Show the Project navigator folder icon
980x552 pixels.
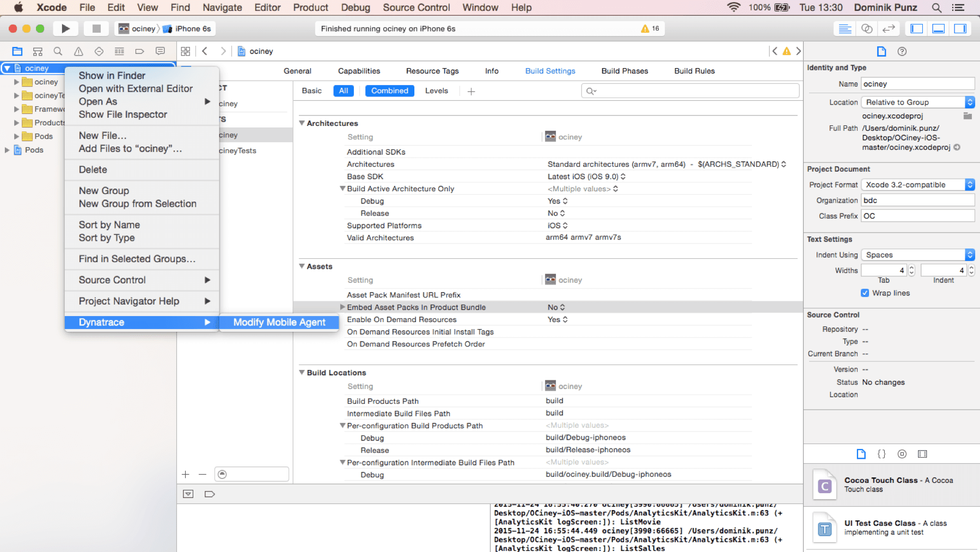[17, 51]
